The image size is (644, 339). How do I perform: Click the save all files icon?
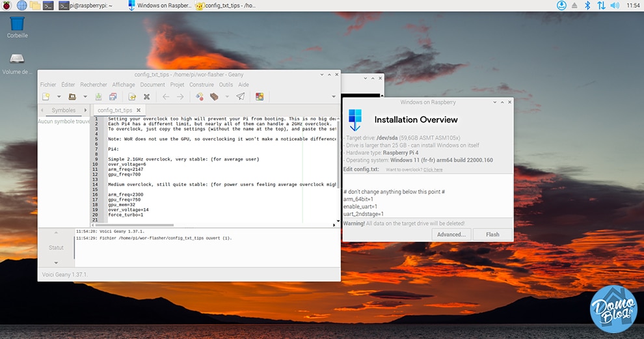tap(113, 96)
